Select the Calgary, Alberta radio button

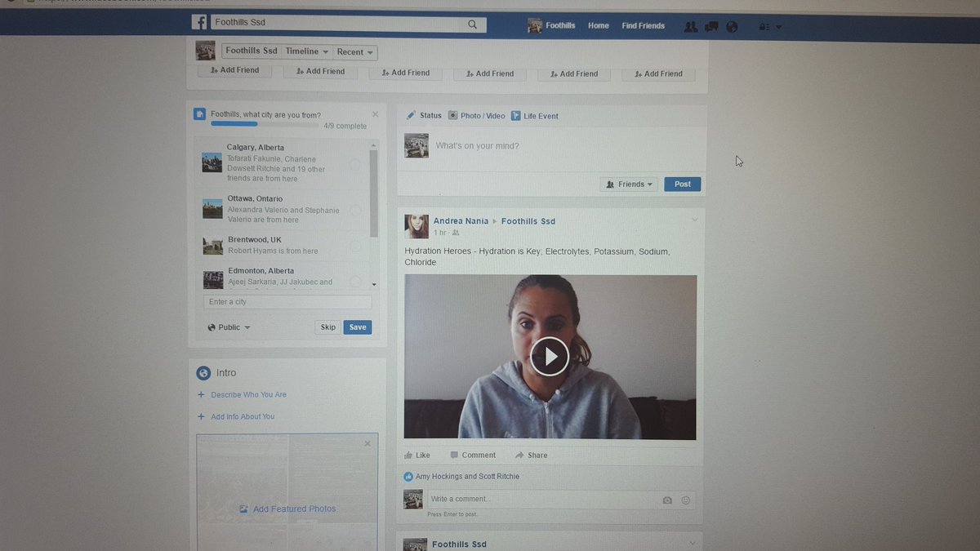355,164
